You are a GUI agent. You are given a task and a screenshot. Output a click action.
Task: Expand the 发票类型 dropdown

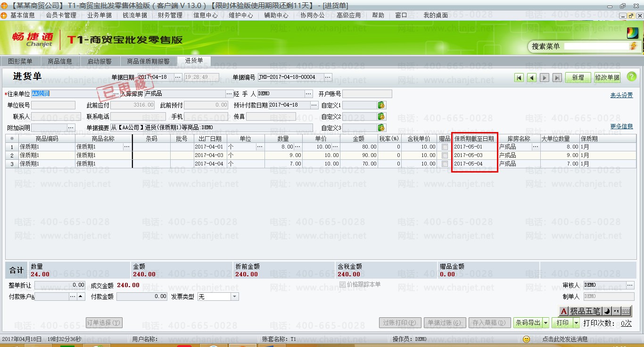click(x=235, y=297)
